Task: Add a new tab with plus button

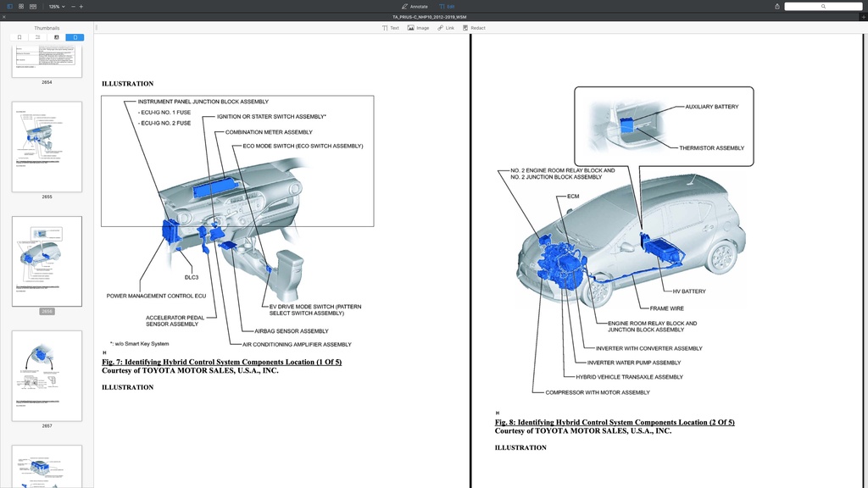Action: click(864, 17)
